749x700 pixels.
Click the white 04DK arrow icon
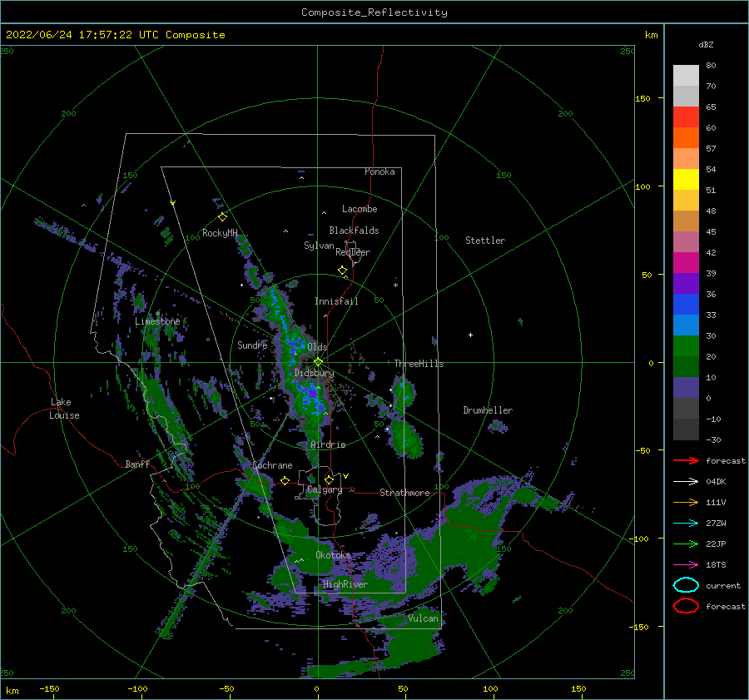tap(686, 481)
